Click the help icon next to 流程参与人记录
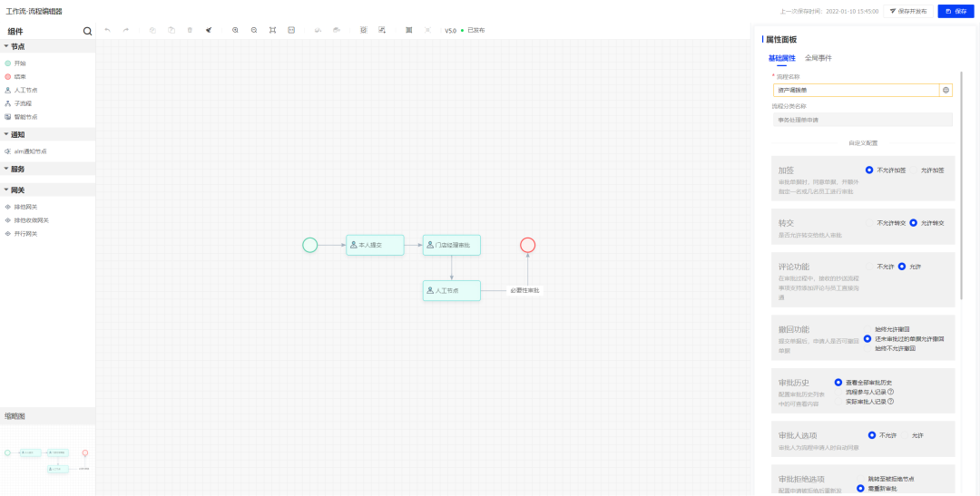Screen dimensions: 980x496 (x=891, y=392)
